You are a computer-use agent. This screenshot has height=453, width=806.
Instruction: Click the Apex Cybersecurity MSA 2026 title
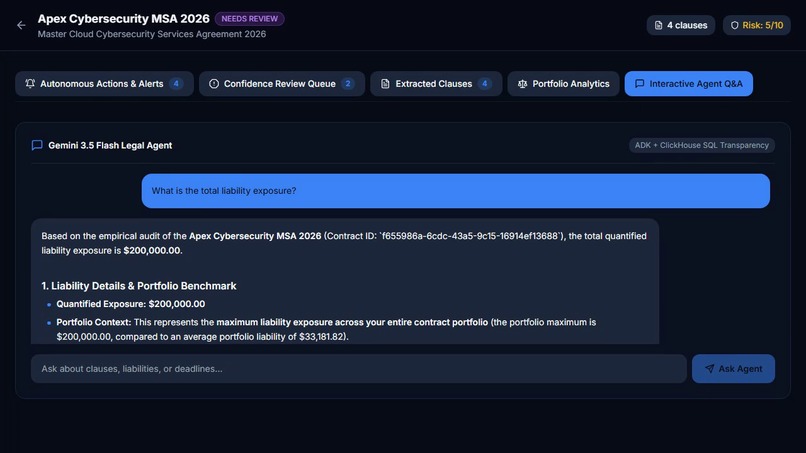coord(123,19)
